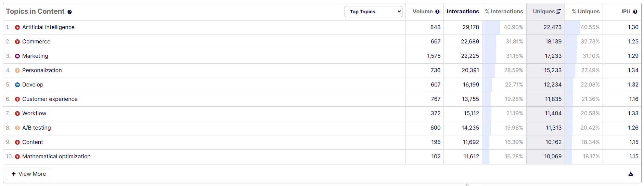Click the download icon at the table bottom
This screenshot has width=644, height=186.
[x=631, y=174]
